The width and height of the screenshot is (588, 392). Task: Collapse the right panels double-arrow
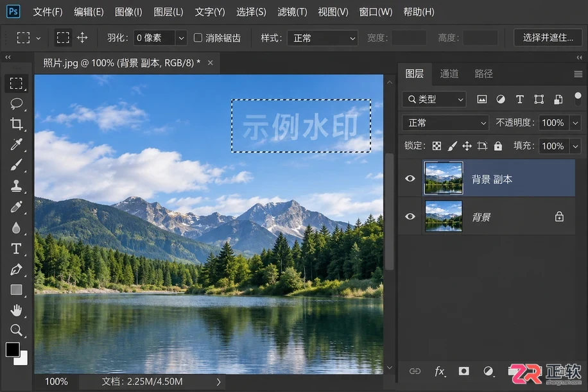coord(580,57)
